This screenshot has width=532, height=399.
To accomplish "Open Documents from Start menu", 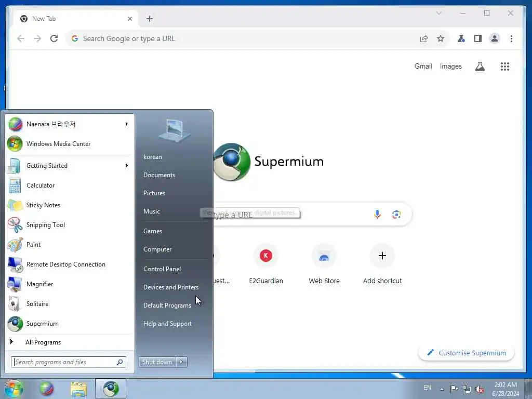I will tap(159, 175).
